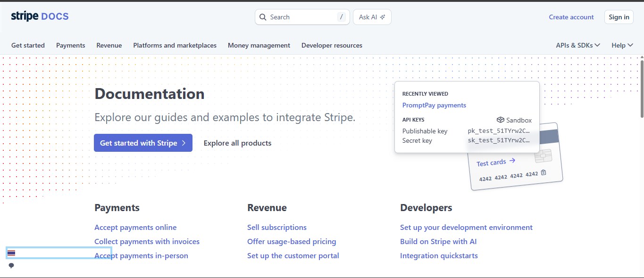
Task: Click the slash shortcut badge in Search
Action: click(x=342, y=17)
